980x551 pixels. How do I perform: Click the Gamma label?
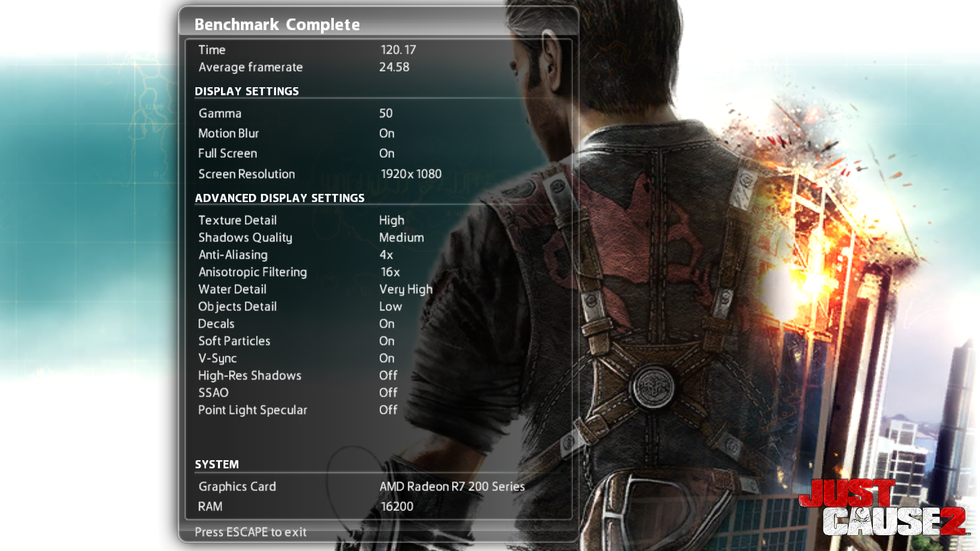pyautogui.click(x=220, y=113)
